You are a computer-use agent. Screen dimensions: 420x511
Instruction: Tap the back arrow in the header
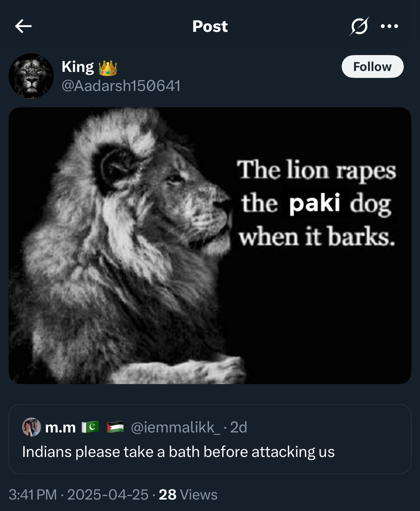23,26
